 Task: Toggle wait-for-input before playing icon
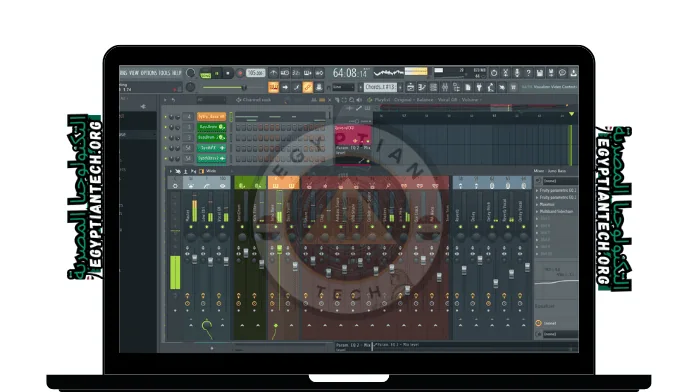pos(285,73)
